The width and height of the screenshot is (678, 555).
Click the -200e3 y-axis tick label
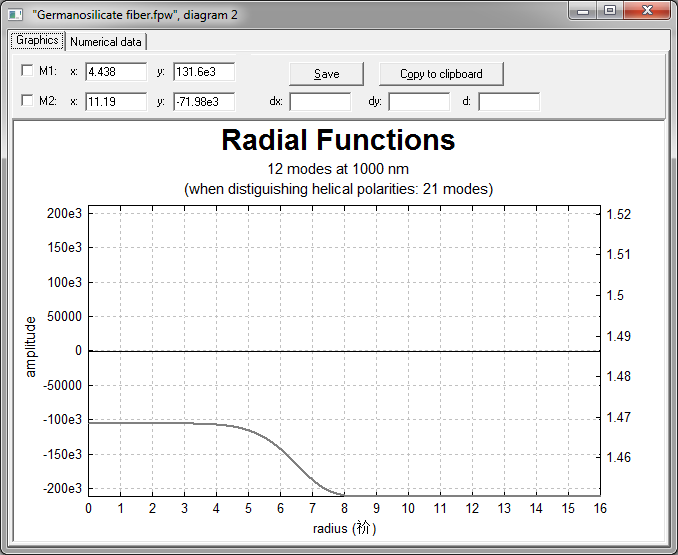62,488
